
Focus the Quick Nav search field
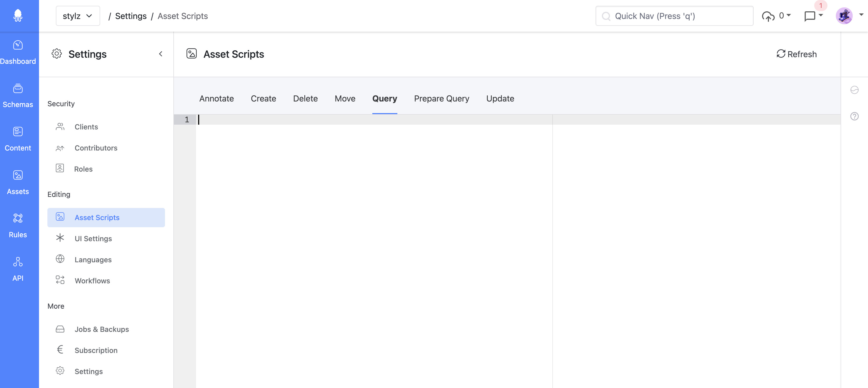674,16
